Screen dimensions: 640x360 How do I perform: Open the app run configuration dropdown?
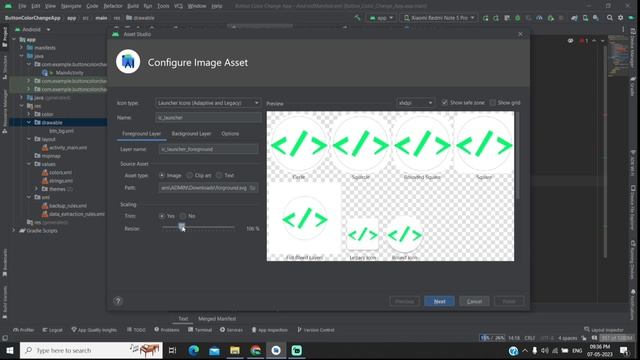tap(381, 18)
